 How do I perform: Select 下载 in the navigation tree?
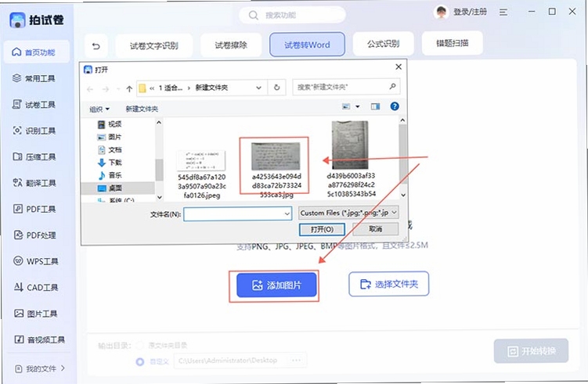110,162
